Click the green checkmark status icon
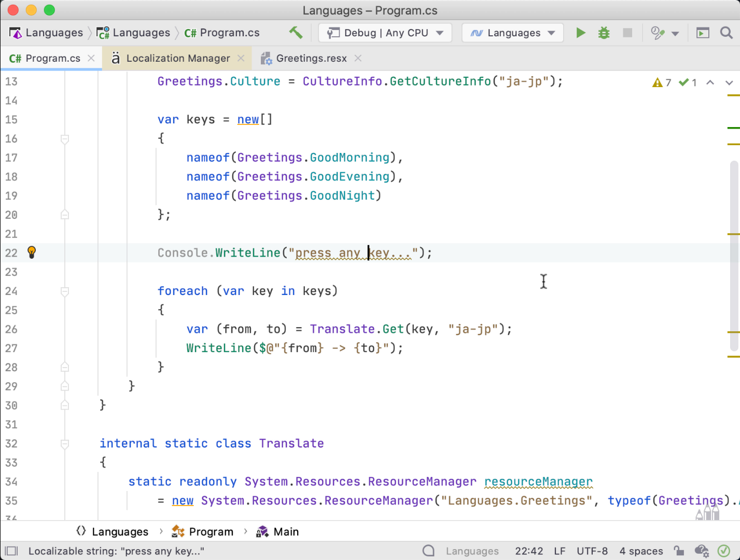The width and height of the screenshot is (740, 560). tap(723, 551)
